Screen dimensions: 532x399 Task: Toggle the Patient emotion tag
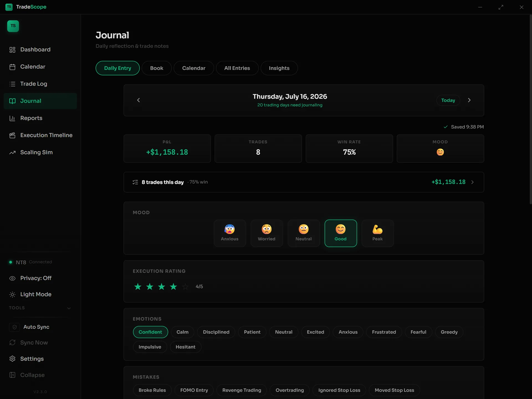click(x=252, y=332)
